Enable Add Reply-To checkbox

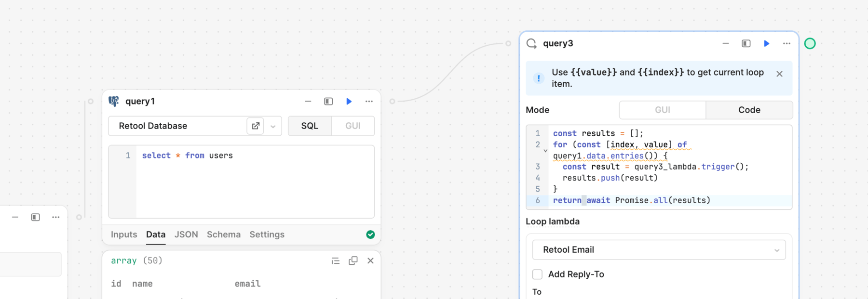(537, 274)
